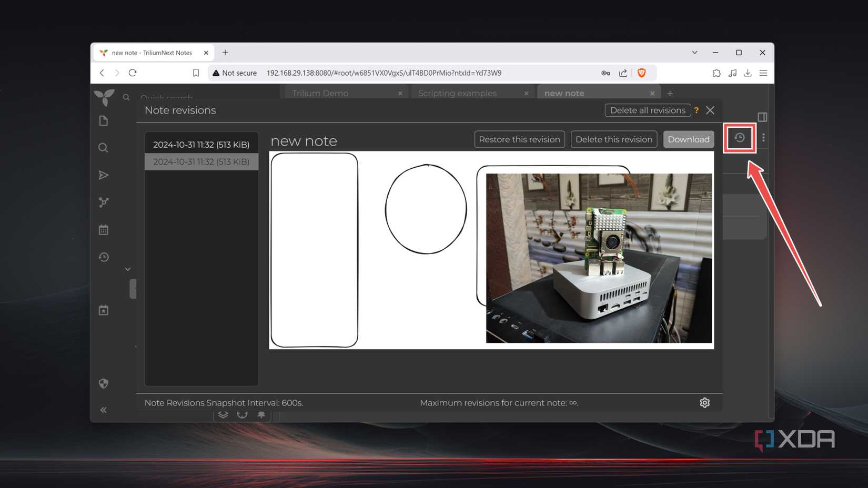Click the protected session shield icon
This screenshot has width=868, height=488.
[x=104, y=383]
